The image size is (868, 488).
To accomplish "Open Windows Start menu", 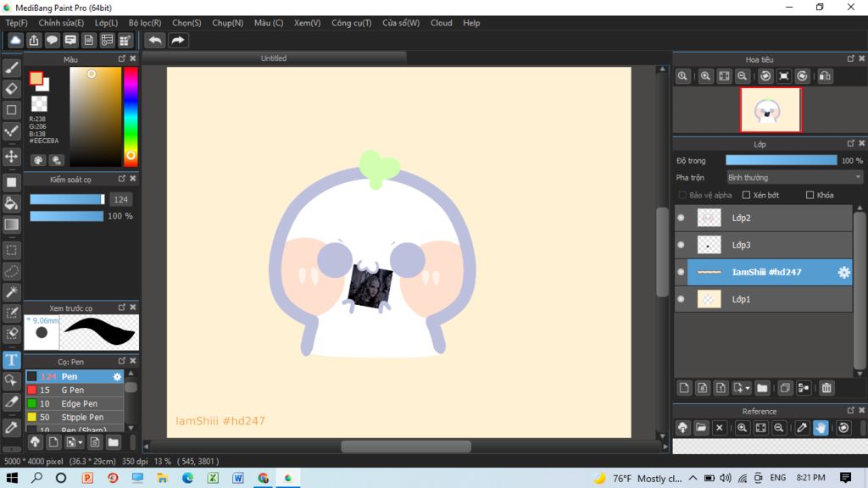I will (x=12, y=478).
